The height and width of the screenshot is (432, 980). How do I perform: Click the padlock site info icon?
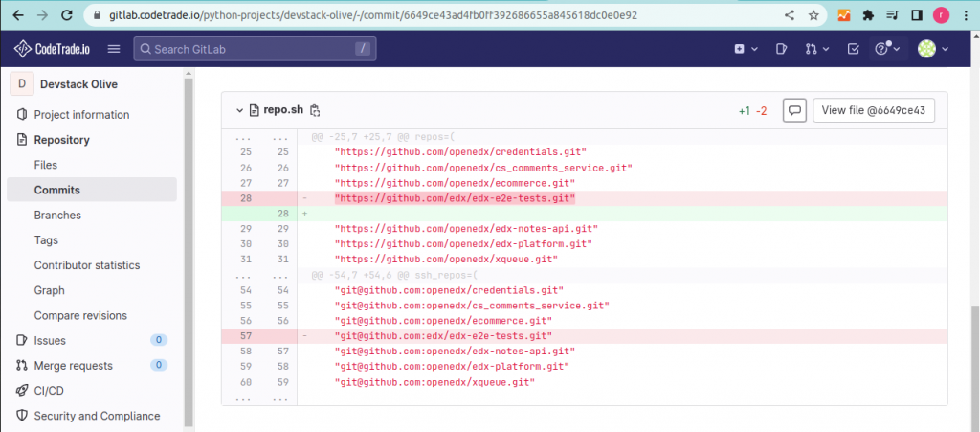(97, 15)
